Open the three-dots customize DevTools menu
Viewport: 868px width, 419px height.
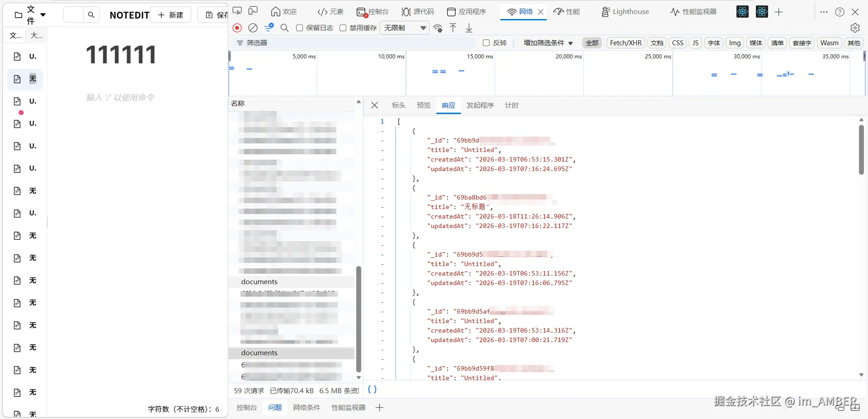click(x=824, y=12)
